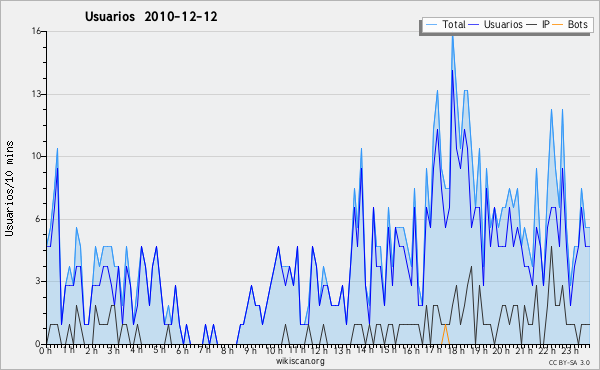600x370 pixels.
Task: Click the "Usuarios/10 mins" y-axis label
Action: pyautogui.click(x=9, y=189)
